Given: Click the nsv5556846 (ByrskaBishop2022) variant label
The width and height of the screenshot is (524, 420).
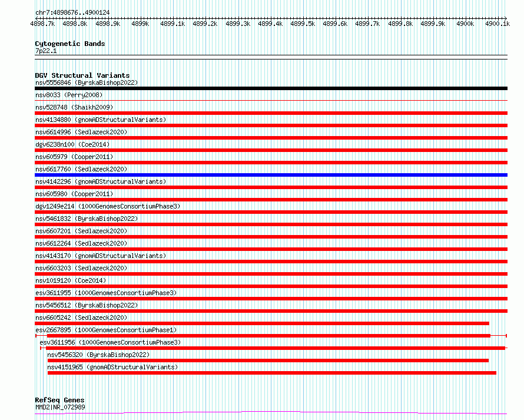Looking at the screenshot, I should [87, 82].
